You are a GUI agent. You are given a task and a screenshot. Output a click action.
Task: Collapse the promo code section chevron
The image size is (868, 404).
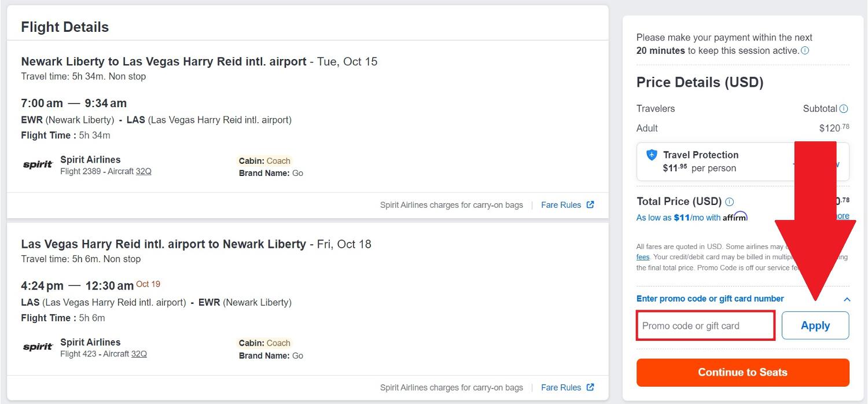[847, 299]
